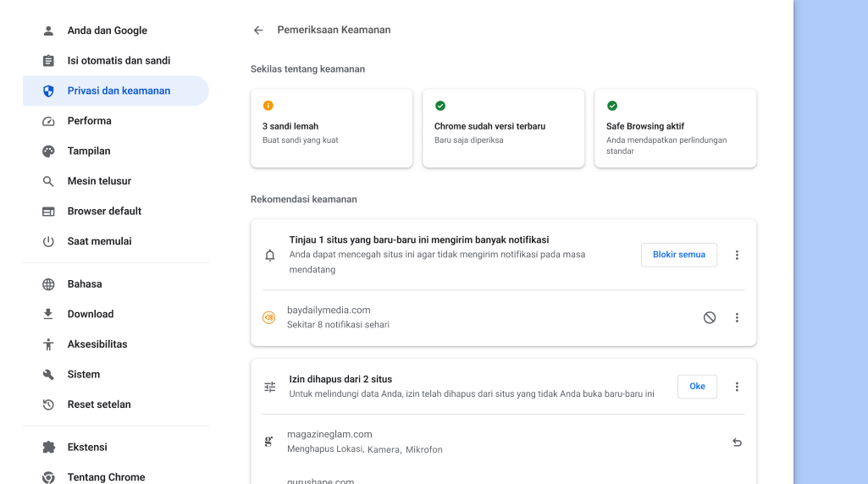Click 'Sekitar 8 notifikasi sehari' text
This screenshot has width=868, height=484.
click(338, 325)
